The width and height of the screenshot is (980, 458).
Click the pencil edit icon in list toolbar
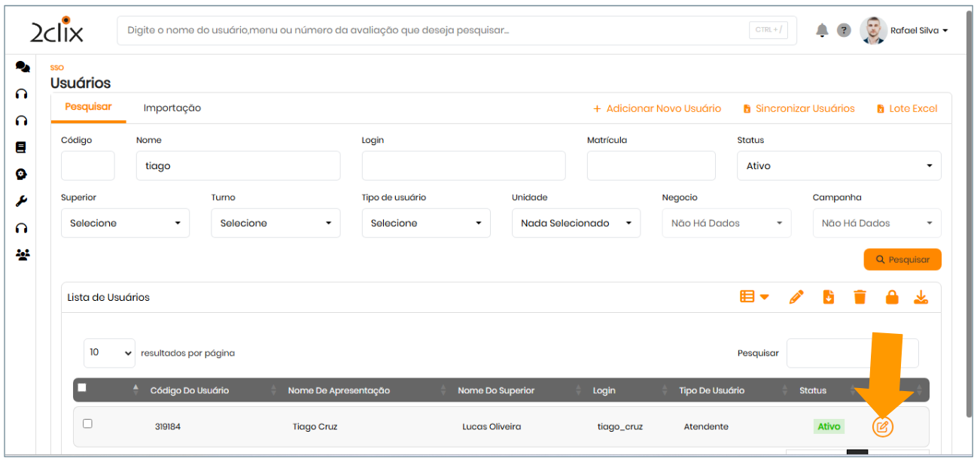[x=796, y=297]
